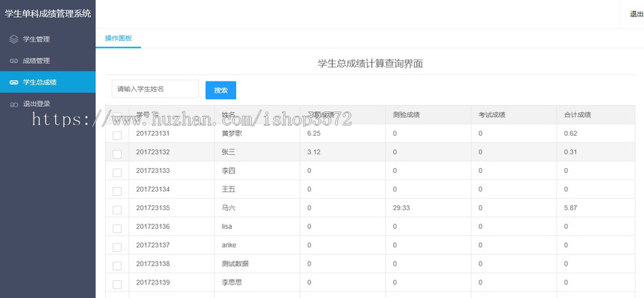The width and height of the screenshot is (644, 298).
Task: Choose 退出登录 in the sidebar
Action: (48, 104)
